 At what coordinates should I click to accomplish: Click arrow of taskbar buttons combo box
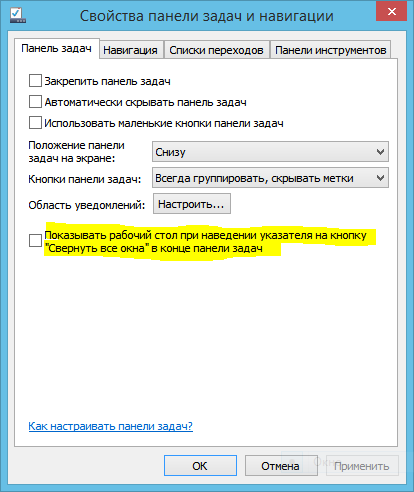[x=380, y=178]
